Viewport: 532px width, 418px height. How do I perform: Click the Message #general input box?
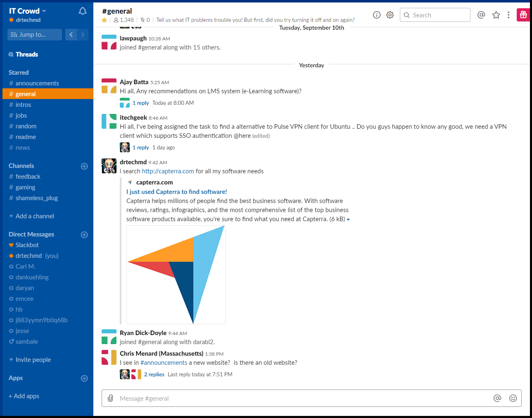[x=304, y=399]
